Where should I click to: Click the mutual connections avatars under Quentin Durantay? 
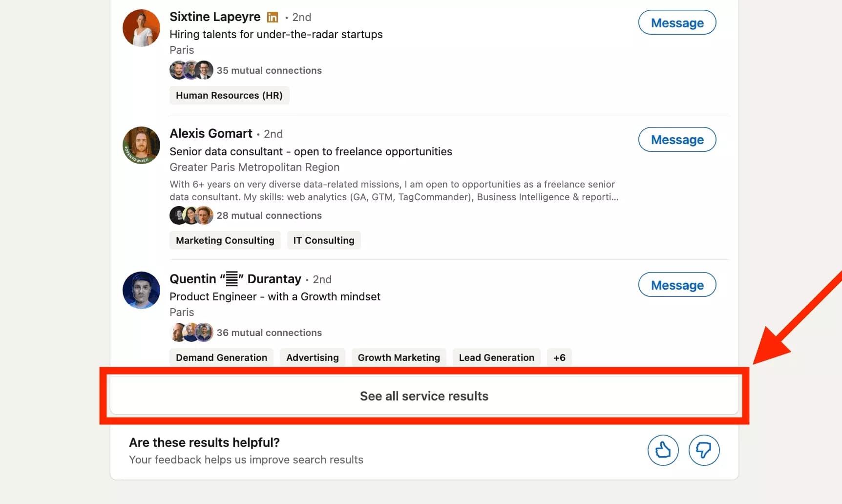[x=191, y=332]
